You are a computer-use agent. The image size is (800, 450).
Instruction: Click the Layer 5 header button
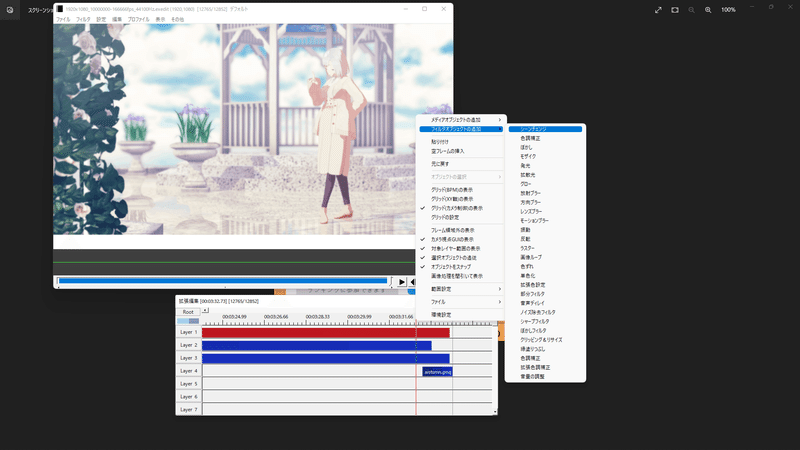(188, 384)
